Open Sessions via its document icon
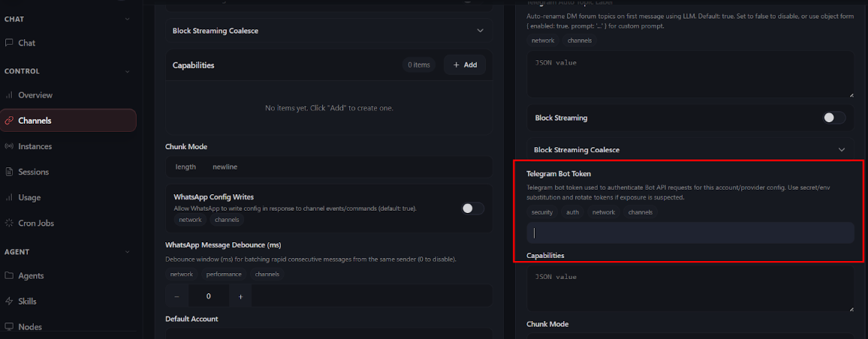 9,172
